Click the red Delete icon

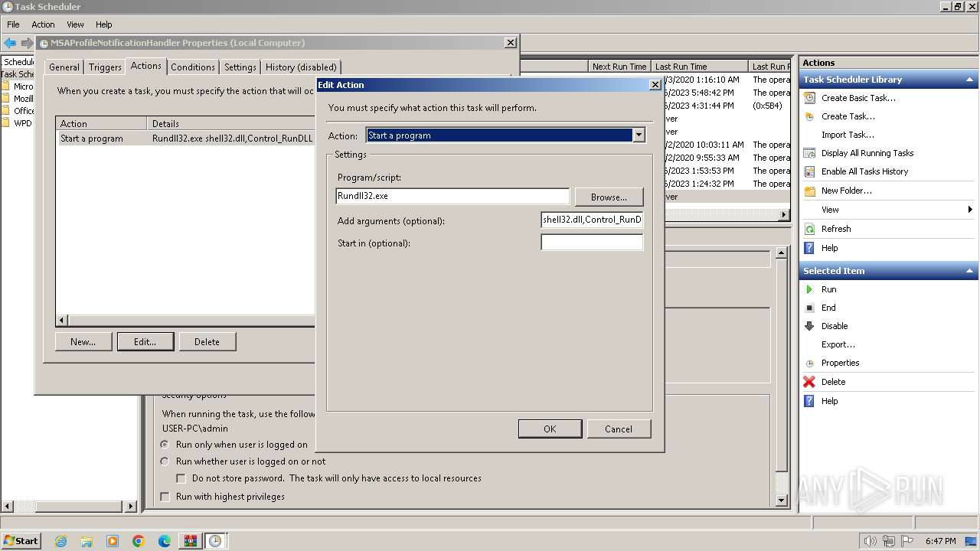click(809, 382)
